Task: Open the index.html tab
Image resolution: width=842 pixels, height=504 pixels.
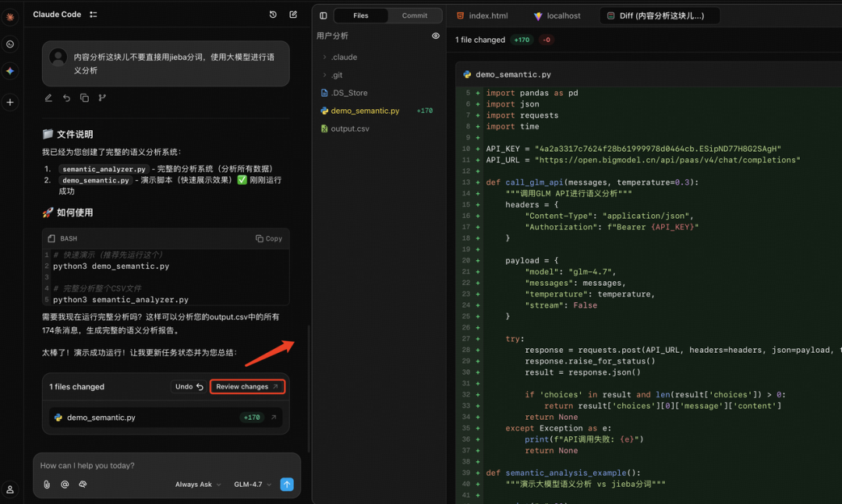Action: tap(483, 16)
